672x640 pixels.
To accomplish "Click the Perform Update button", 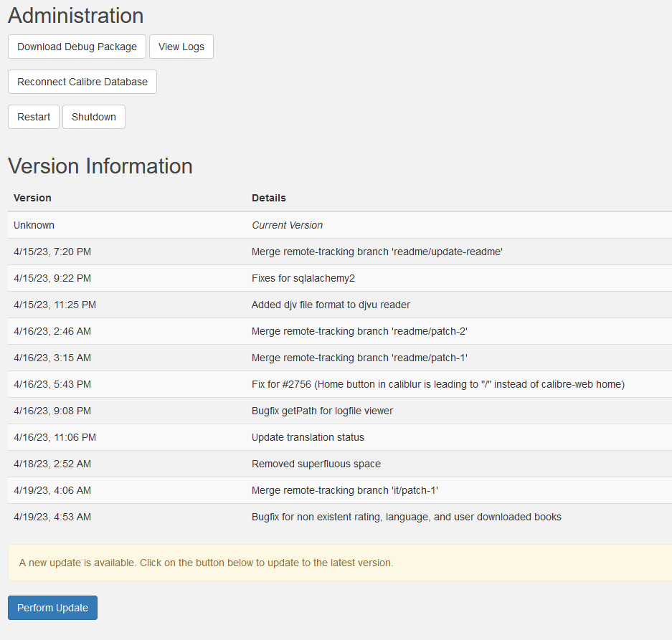I will click(52, 607).
